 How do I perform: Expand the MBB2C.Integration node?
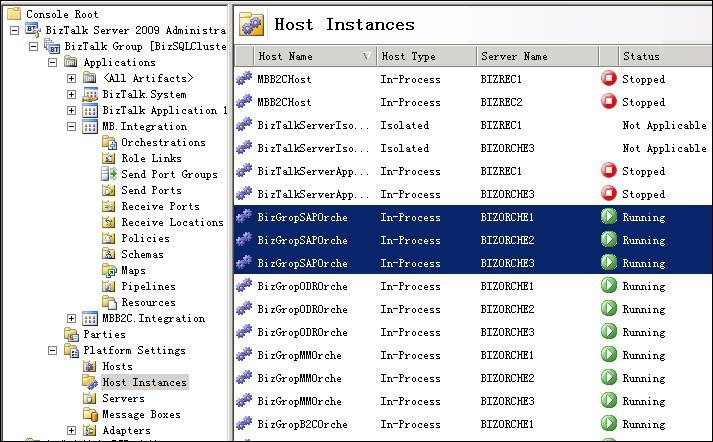[71, 318]
